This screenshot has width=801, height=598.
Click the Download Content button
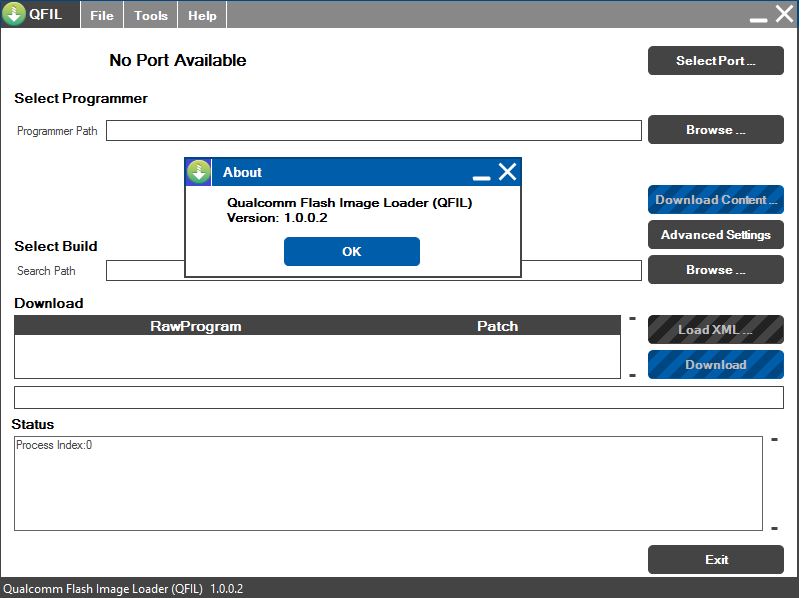pyautogui.click(x=716, y=200)
